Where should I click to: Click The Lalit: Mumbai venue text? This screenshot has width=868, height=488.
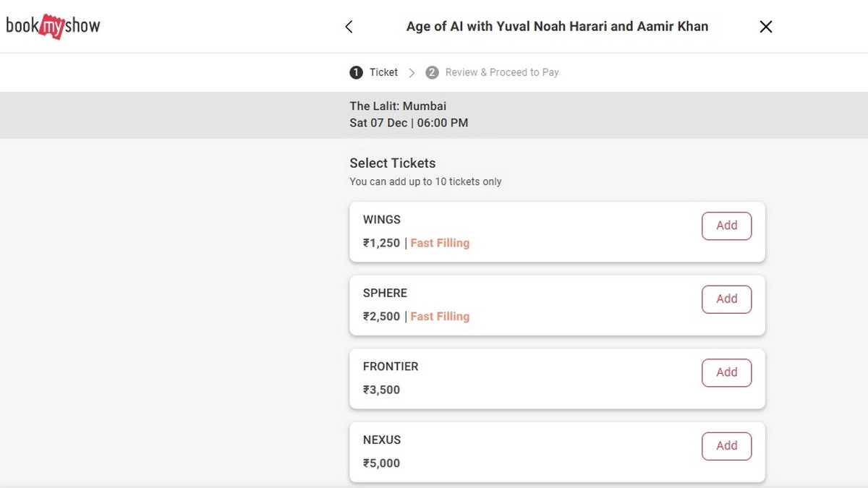(x=398, y=106)
